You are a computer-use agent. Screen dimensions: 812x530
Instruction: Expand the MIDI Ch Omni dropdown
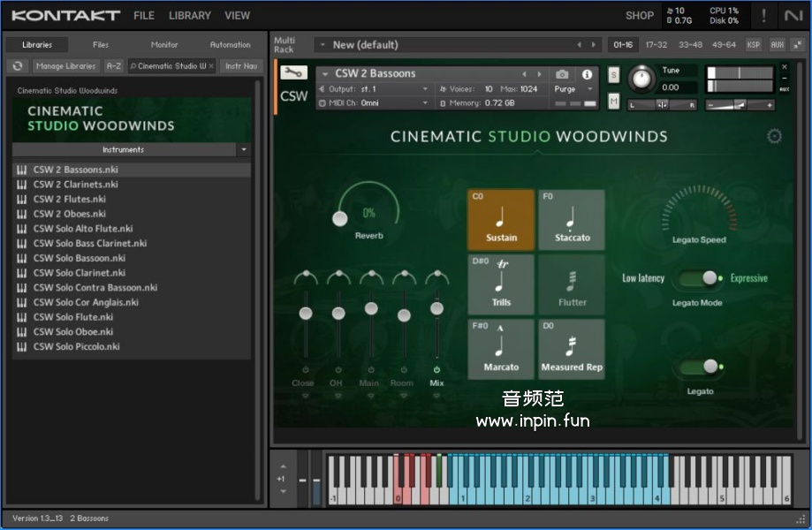(x=375, y=103)
